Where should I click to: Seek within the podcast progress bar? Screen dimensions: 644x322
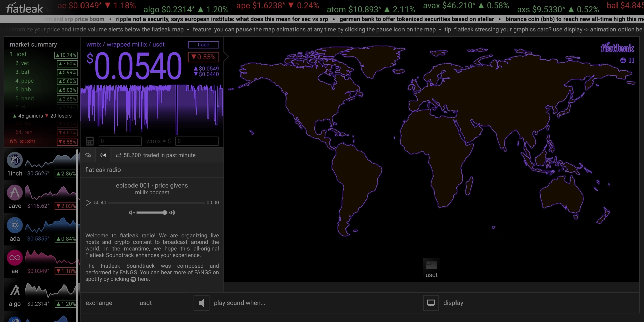click(x=156, y=203)
